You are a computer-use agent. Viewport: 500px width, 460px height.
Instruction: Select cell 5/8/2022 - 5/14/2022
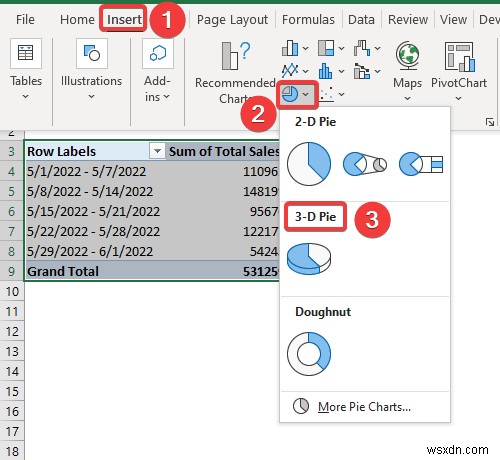point(95,191)
